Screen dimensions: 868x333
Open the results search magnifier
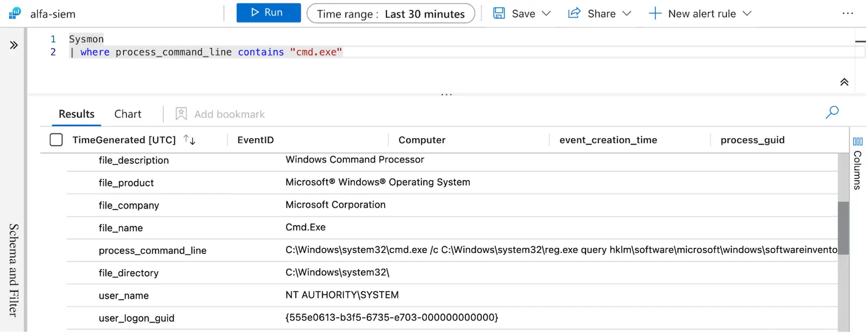(832, 112)
